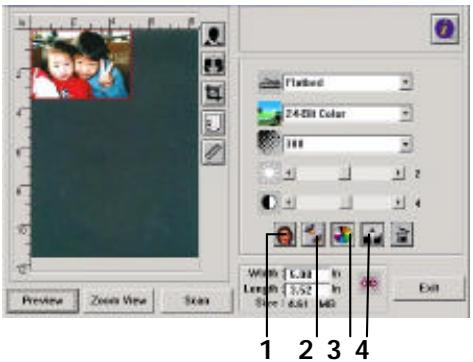
Task: Click the flatbed scanner icon beside scan method
Action: pos(269,82)
